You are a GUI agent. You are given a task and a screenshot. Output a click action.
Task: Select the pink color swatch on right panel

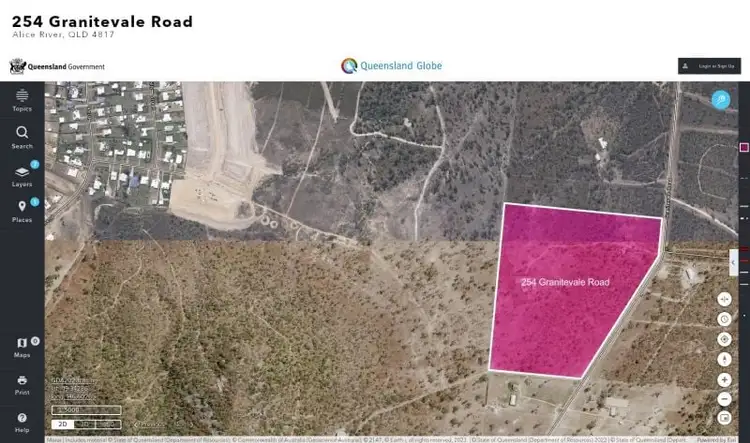[744, 147]
